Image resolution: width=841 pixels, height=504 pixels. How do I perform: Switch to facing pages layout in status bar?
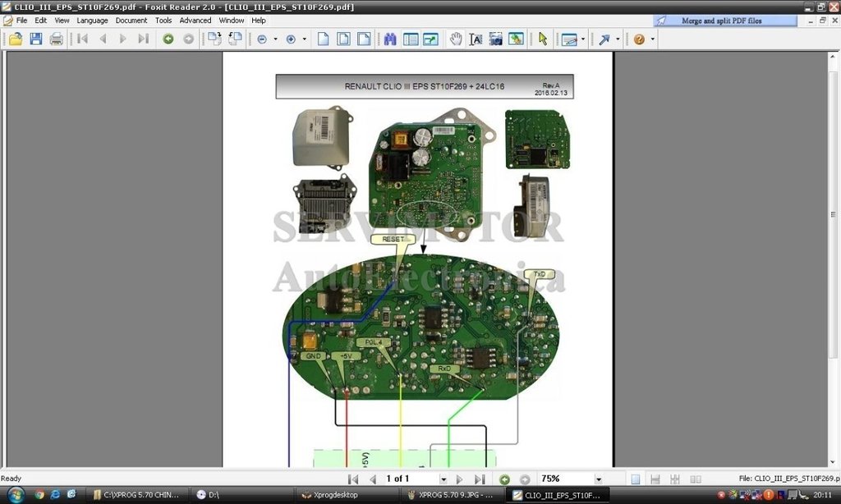(x=695, y=479)
